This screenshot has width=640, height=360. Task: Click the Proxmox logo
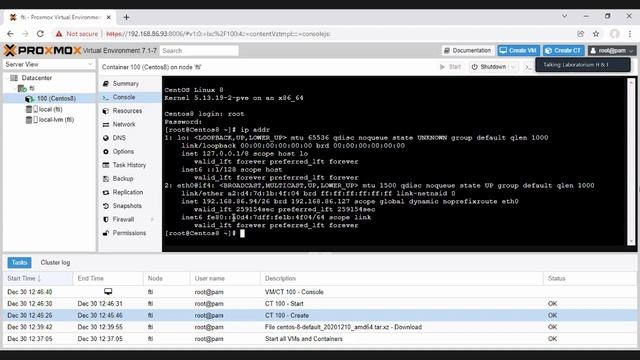point(42,51)
